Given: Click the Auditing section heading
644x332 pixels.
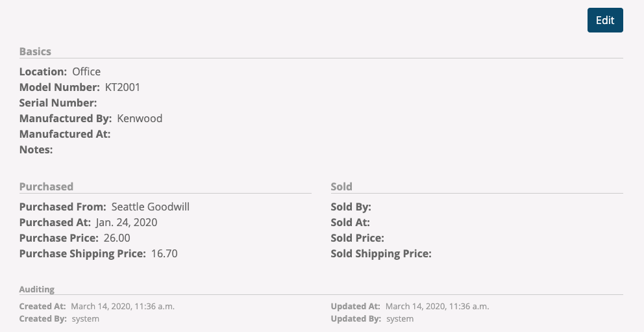Looking at the screenshot, I should (x=37, y=289).
